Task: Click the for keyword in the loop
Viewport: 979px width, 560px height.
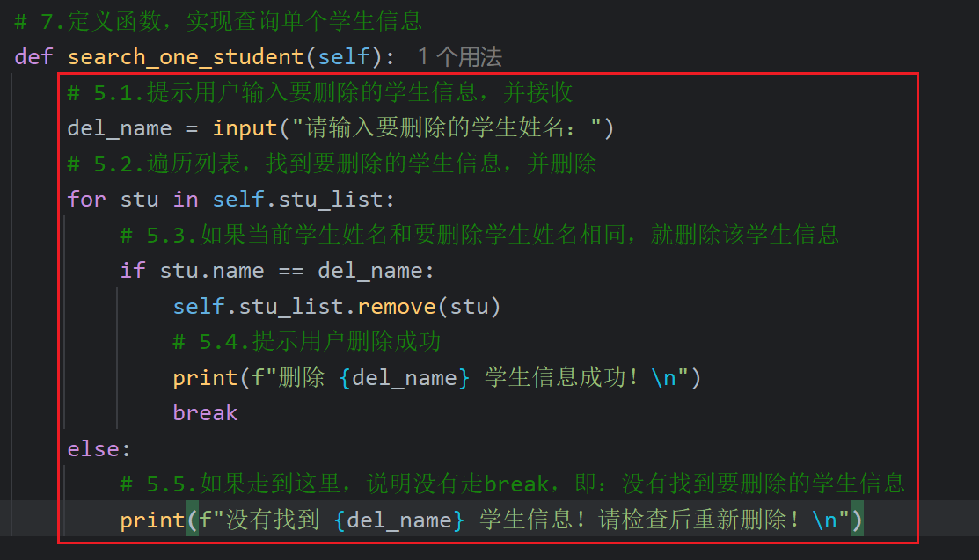Action: coord(87,200)
